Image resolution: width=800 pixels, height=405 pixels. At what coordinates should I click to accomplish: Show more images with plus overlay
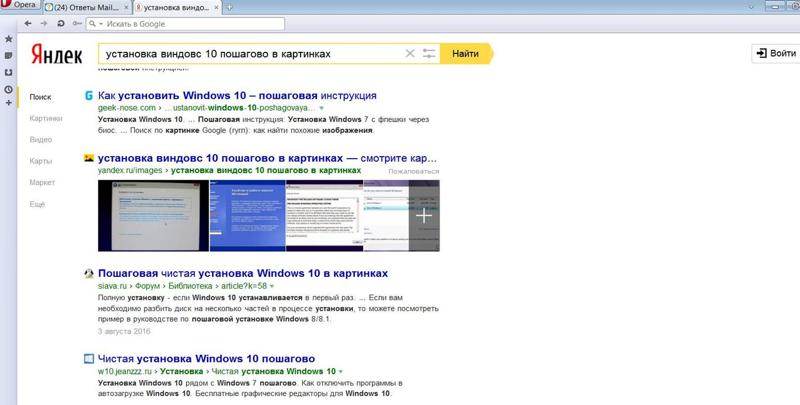coord(424,215)
